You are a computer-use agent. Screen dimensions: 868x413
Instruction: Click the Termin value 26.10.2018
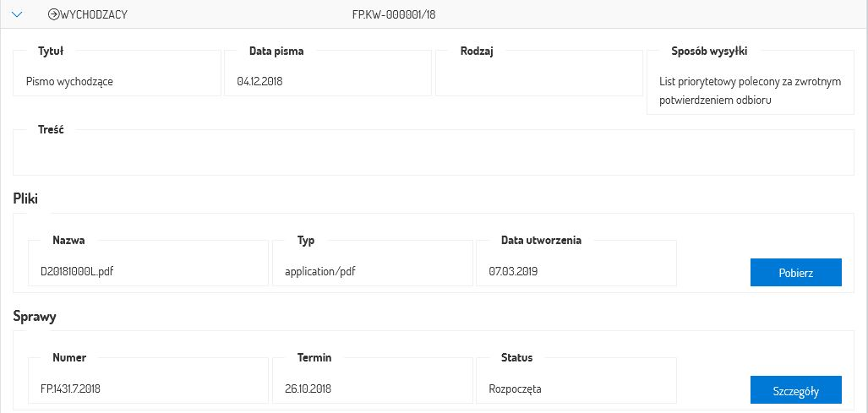pyautogui.click(x=308, y=389)
